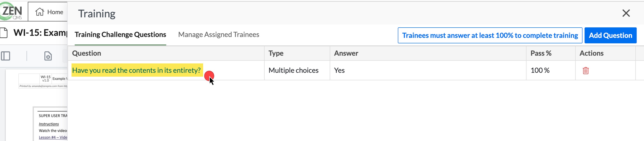Click the document icon beside WI-15
This screenshot has height=141, width=644.
(x=4, y=33)
